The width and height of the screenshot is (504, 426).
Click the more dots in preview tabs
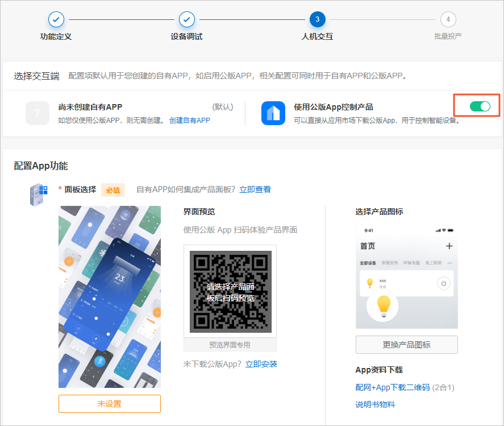[450, 263]
